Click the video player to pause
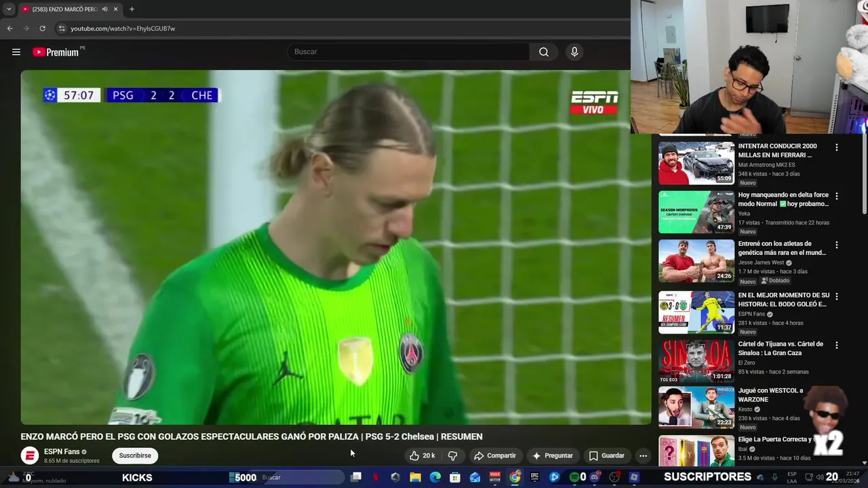 336,247
